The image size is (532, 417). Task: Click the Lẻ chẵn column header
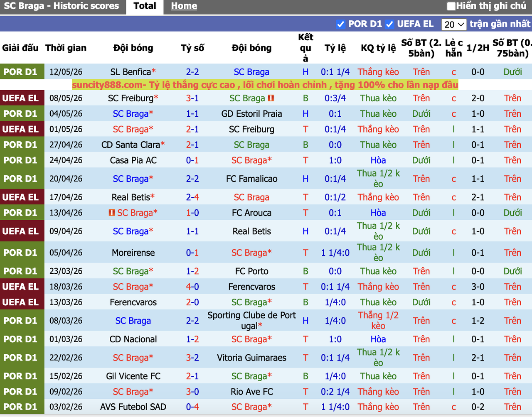[453, 48]
